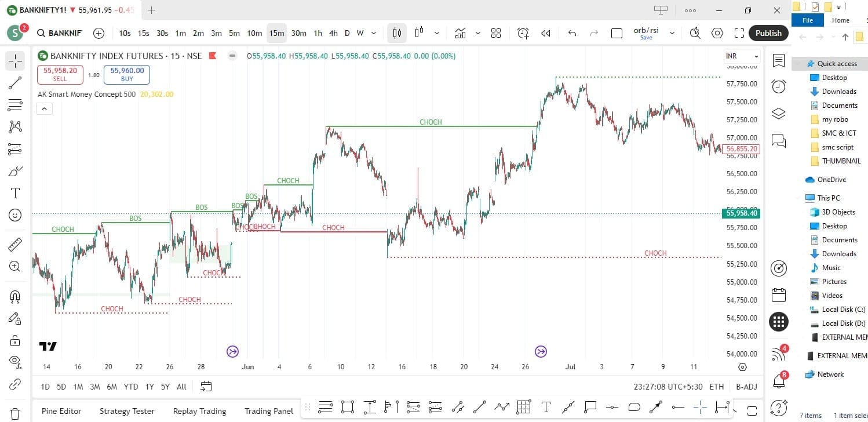
Task: Click the blue BUY price button
Action: point(127,74)
